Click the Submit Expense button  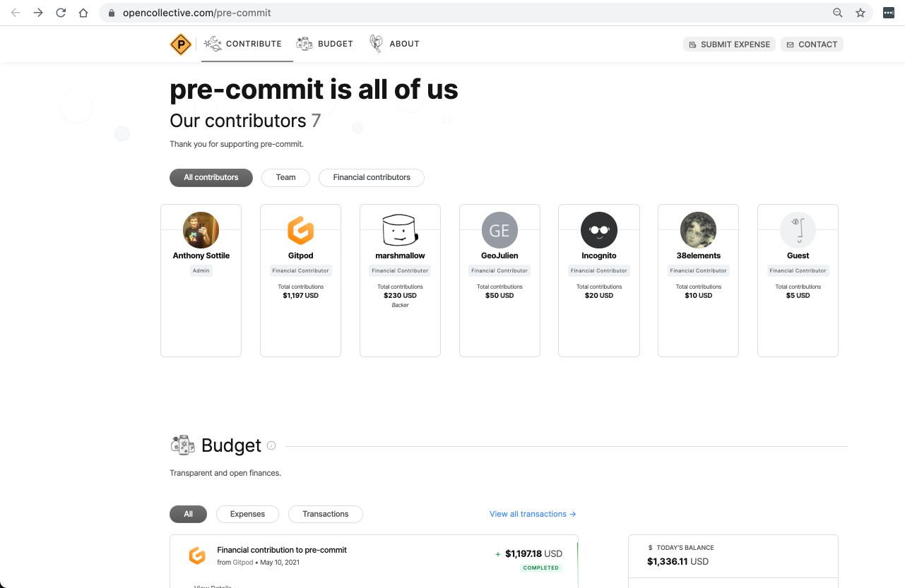coord(729,44)
